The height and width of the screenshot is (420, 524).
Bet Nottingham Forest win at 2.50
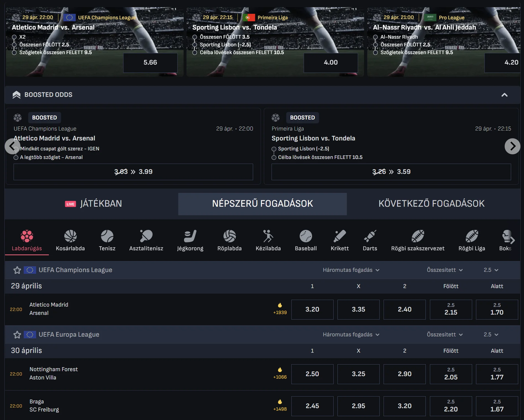click(x=312, y=374)
